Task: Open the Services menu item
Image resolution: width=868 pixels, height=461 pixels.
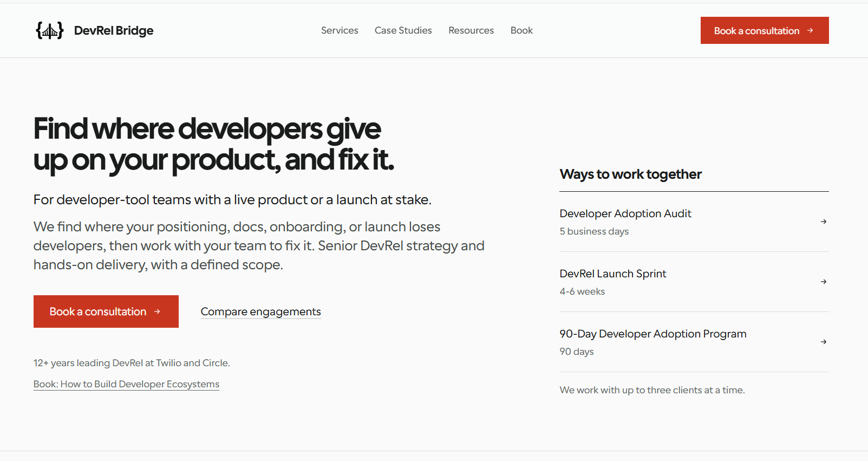Action: (x=340, y=30)
